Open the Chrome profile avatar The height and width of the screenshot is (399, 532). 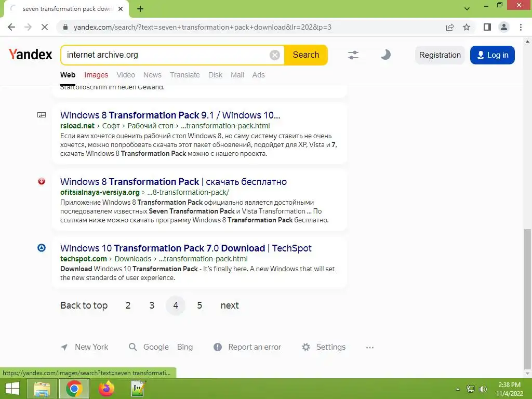504,27
